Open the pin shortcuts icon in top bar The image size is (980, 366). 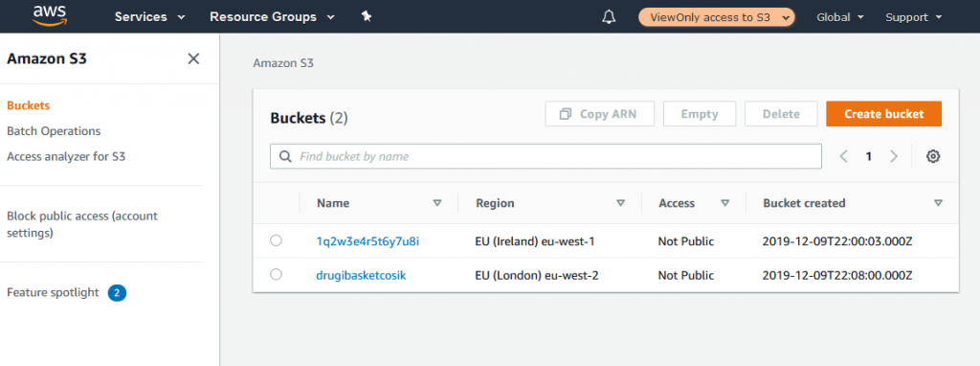click(x=367, y=17)
